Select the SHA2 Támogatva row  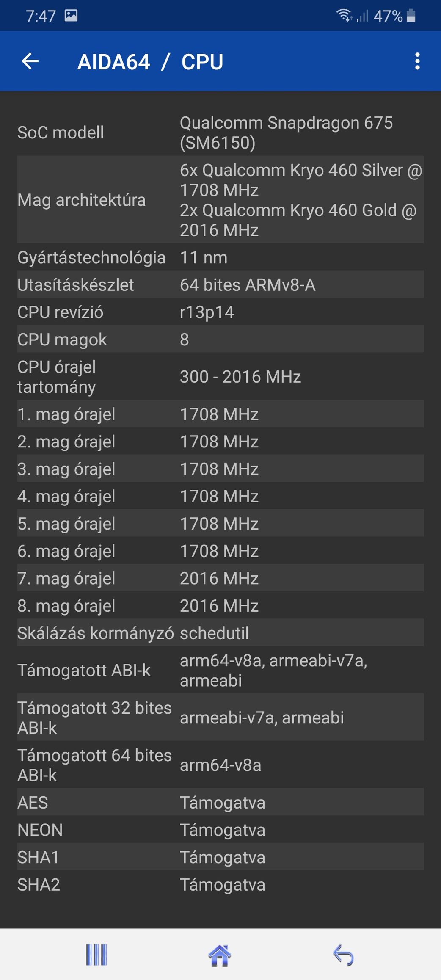click(220, 884)
